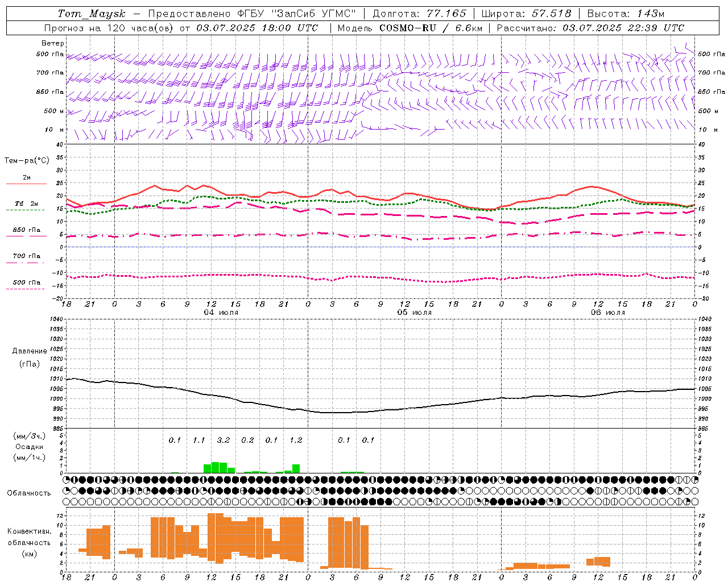Image resolution: width=728 pixels, height=582 pixels.
Task: Click the precipitation value "3.2"
Action: click(x=224, y=440)
